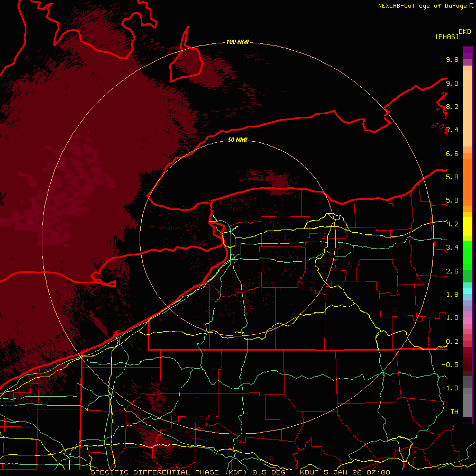Click the Specific Differential Phase KBUF caption
The width and height of the screenshot is (476, 476).
tap(241, 472)
